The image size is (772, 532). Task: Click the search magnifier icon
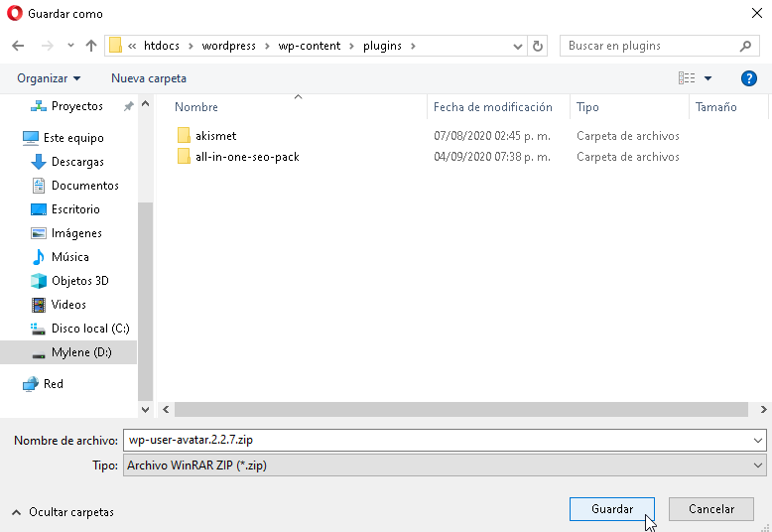point(745,46)
